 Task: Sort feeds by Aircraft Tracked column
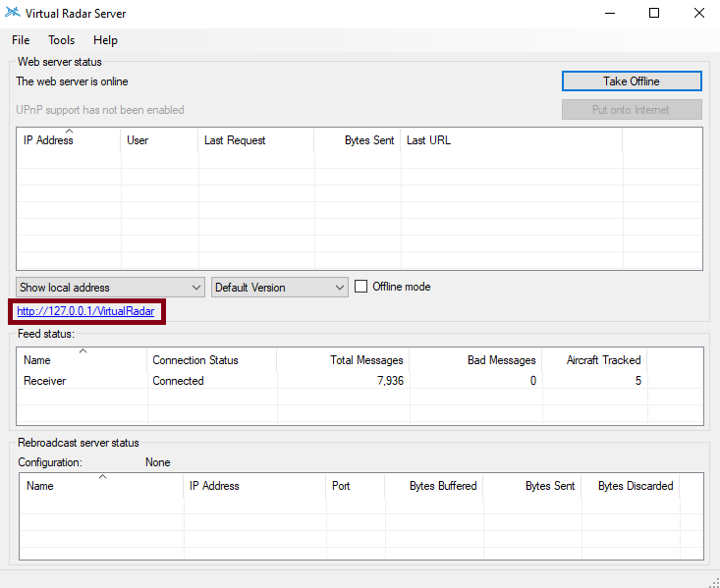[x=594, y=360]
